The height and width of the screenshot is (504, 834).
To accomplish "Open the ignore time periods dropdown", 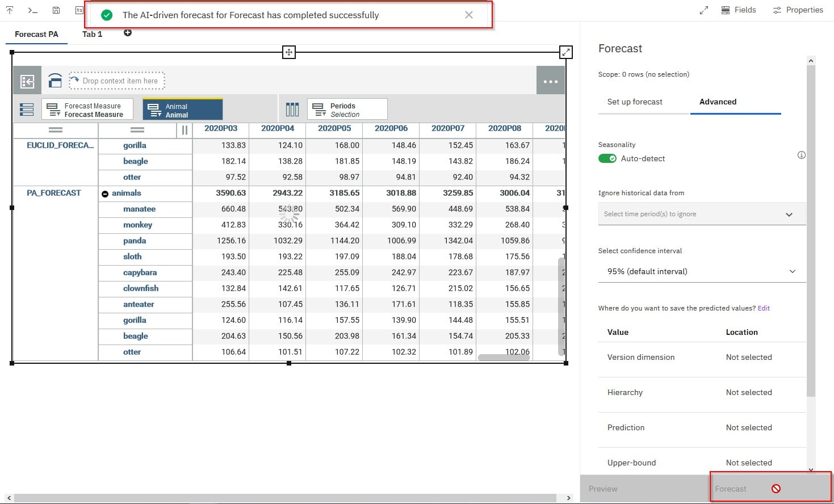I will click(x=702, y=214).
